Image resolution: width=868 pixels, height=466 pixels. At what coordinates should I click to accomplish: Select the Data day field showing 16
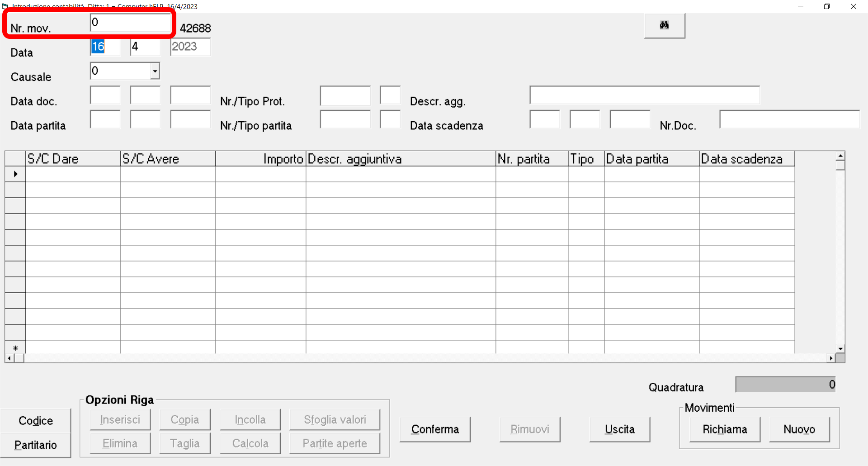point(105,47)
